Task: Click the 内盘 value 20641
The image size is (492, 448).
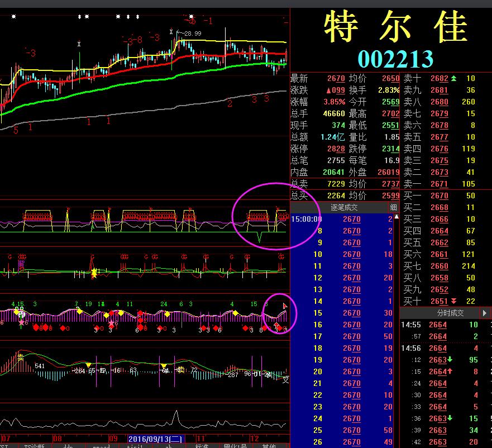Action: (334, 172)
